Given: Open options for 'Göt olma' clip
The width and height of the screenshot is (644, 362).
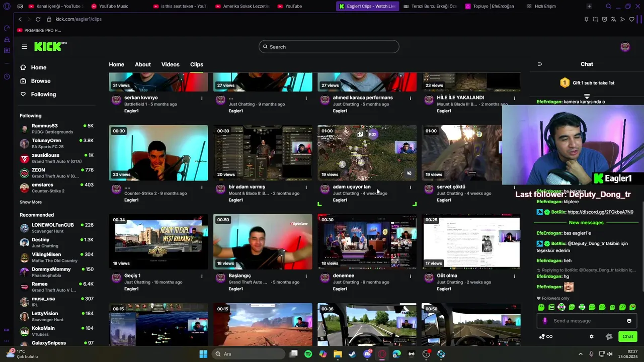Looking at the screenshot, I should click(514, 276).
